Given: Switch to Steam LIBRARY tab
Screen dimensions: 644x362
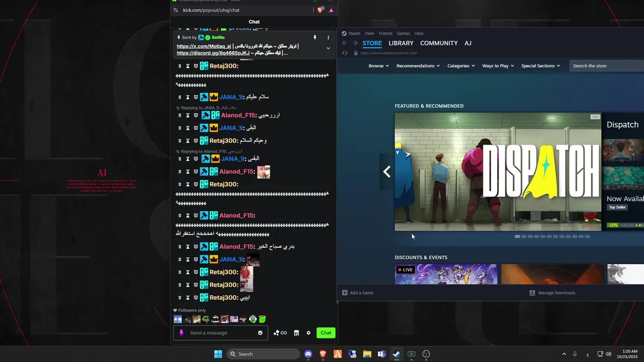Looking at the screenshot, I should point(401,43).
